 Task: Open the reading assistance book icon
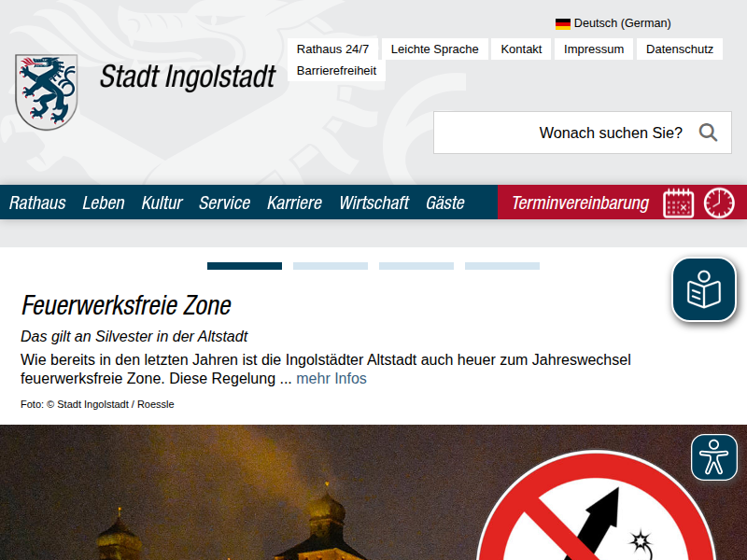(704, 290)
